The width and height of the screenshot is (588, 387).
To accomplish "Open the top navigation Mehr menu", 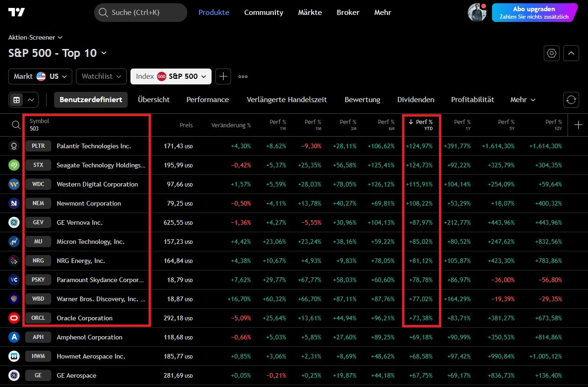I will (383, 13).
